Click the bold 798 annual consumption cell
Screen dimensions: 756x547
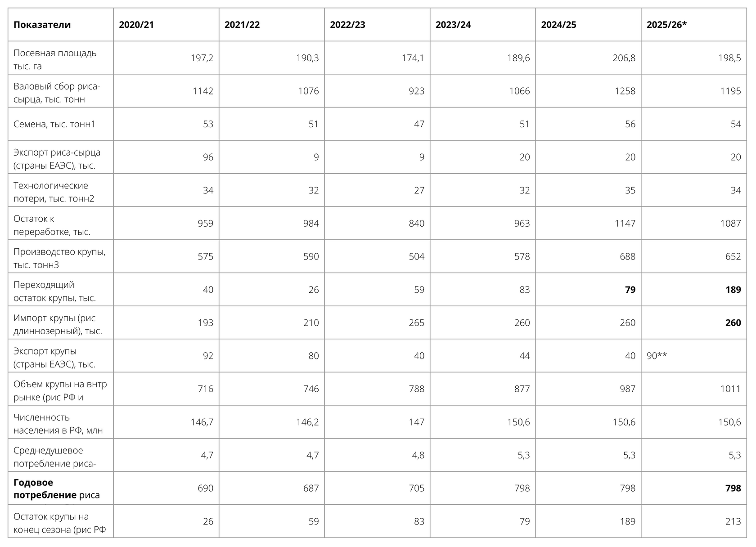[733, 488]
